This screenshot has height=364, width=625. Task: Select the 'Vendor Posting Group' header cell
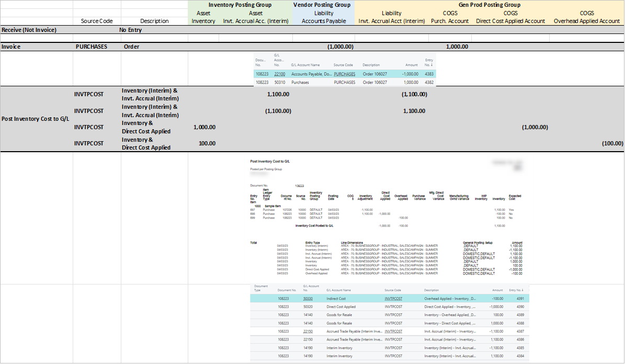tap(322, 5)
